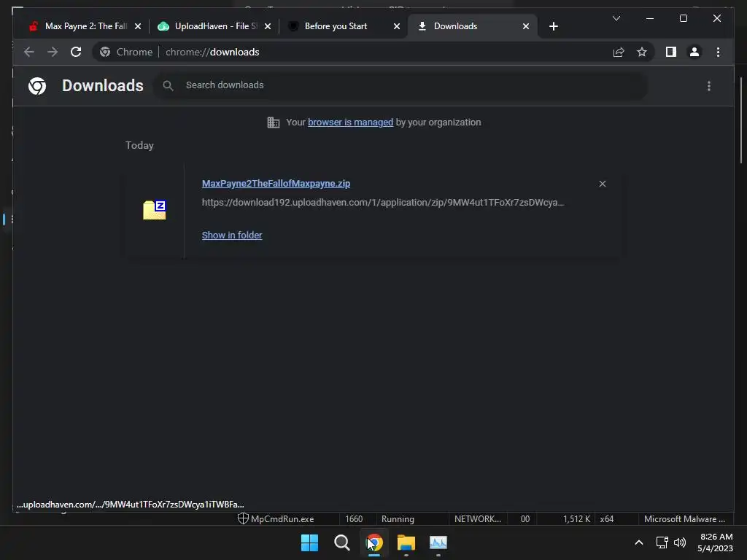
Task: Reload the downloads page
Action: point(76,52)
